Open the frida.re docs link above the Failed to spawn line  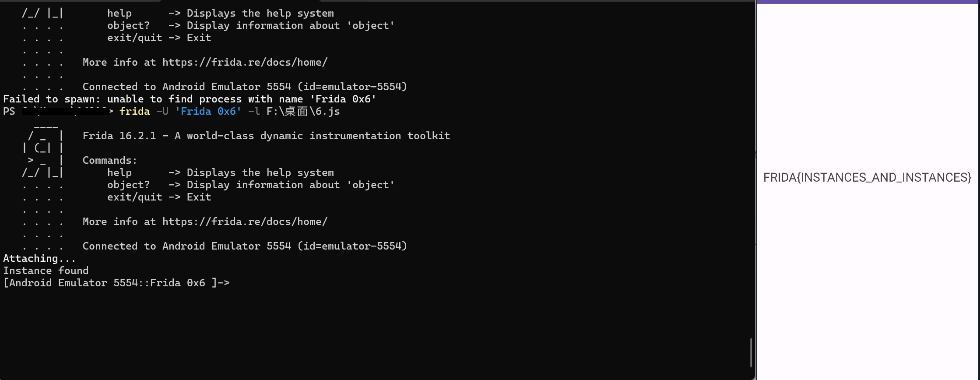tap(245, 62)
